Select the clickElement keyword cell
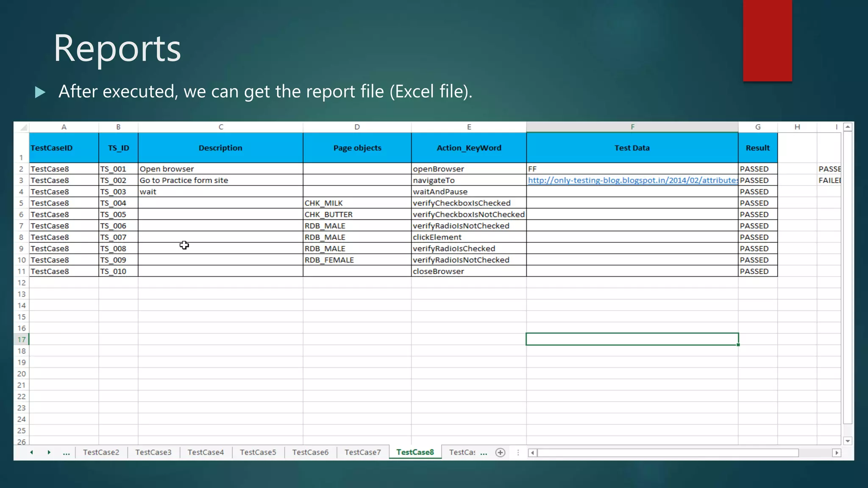The height and width of the screenshot is (488, 868). [x=469, y=237]
